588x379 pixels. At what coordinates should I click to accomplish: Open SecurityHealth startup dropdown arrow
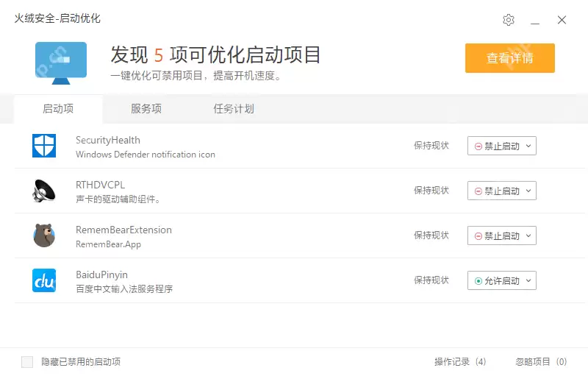(528, 146)
